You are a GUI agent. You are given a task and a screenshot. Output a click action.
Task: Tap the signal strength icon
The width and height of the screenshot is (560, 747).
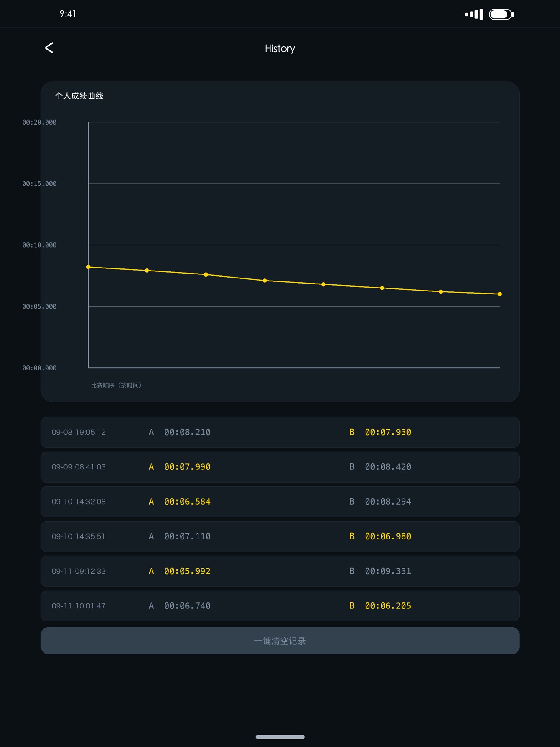click(x=474, y=14)
